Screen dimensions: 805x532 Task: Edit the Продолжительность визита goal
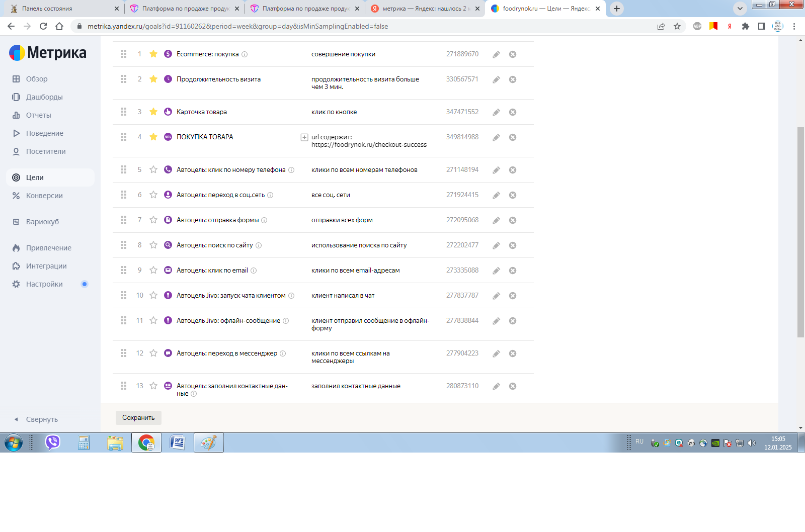pos(496,79)
